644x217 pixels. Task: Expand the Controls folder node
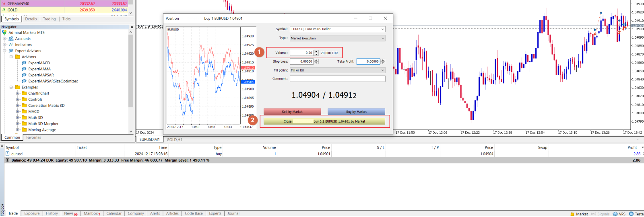click(x=18, y=99)
